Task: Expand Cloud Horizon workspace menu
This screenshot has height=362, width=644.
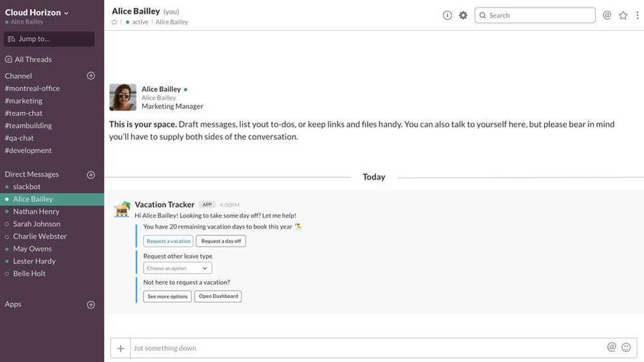Action: (x=38, y=13)
